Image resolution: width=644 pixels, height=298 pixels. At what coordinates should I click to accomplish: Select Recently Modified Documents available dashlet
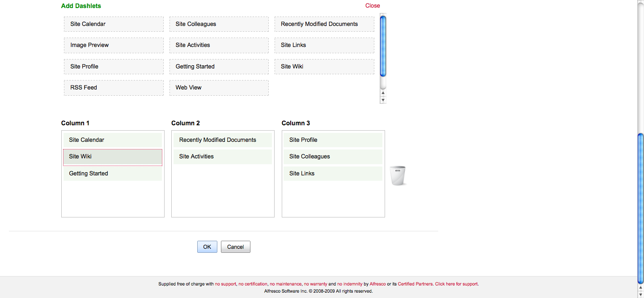(x=324, y=24)
